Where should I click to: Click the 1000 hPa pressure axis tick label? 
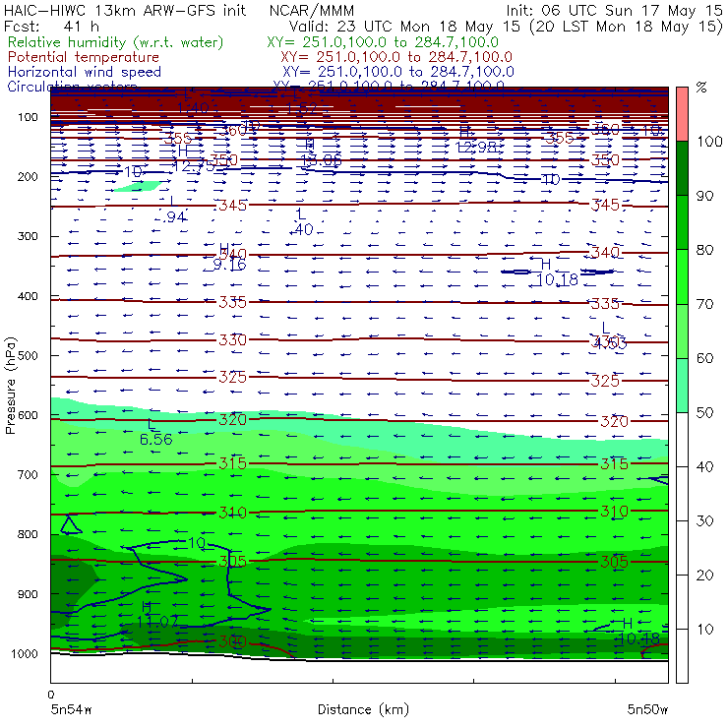[25, 653]
